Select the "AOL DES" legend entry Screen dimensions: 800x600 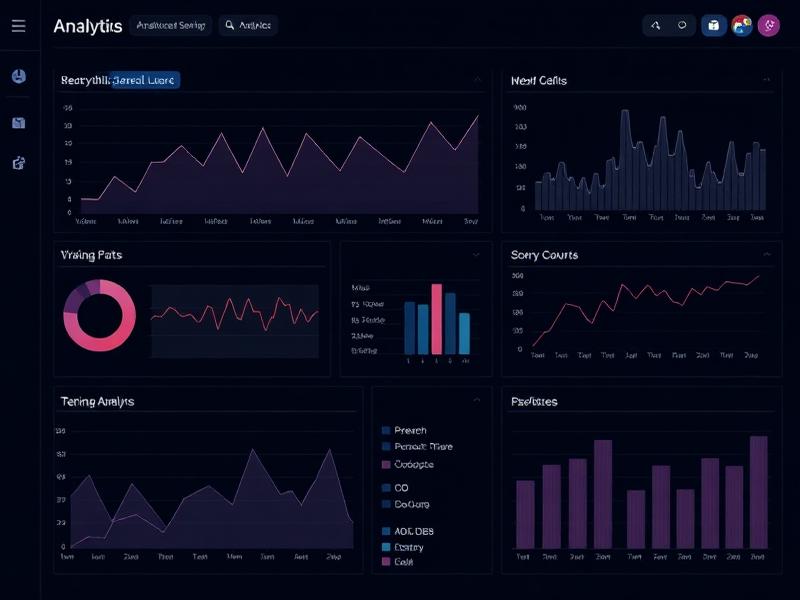point(408,531)
